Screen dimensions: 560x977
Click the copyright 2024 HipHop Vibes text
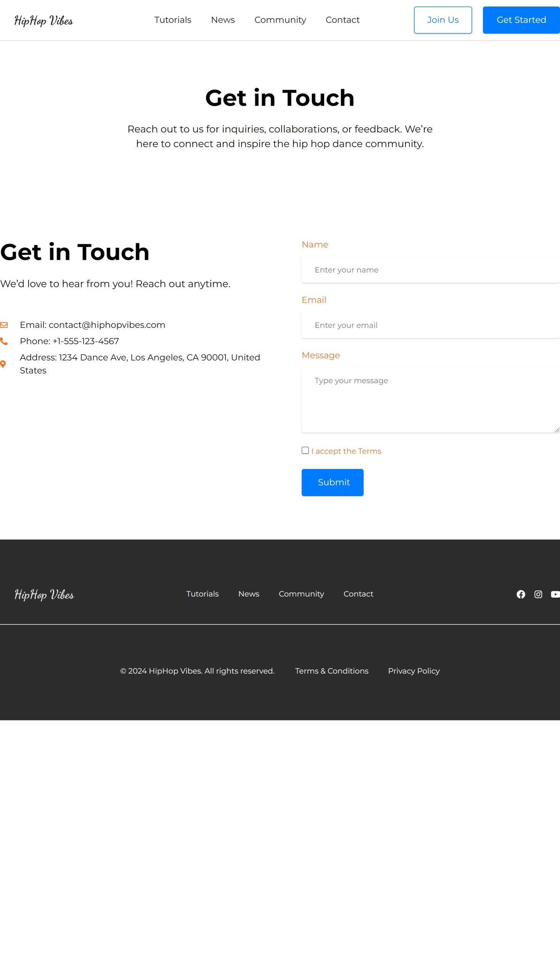tap(197, 671)
